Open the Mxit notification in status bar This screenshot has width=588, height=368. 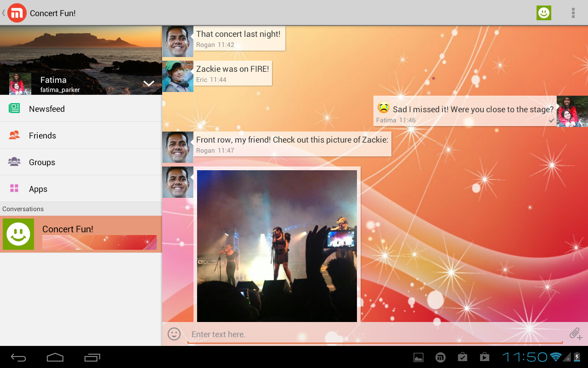tap(441, 357)
